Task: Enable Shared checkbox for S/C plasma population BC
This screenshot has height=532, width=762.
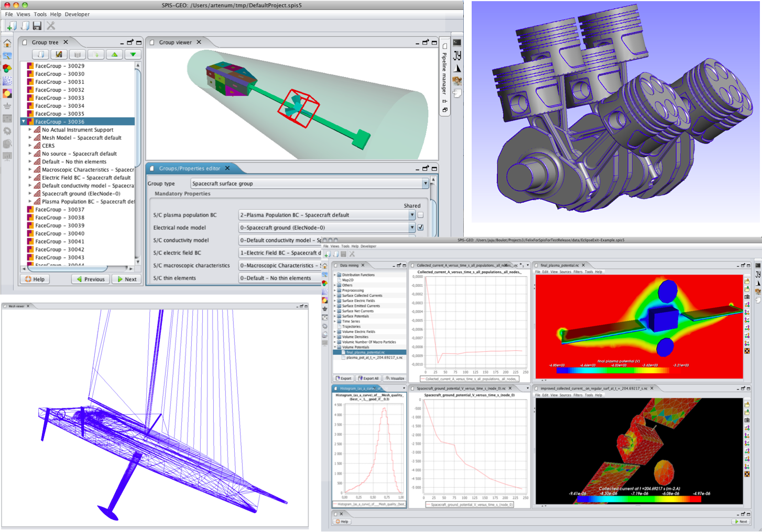Action: pos(420,215)
